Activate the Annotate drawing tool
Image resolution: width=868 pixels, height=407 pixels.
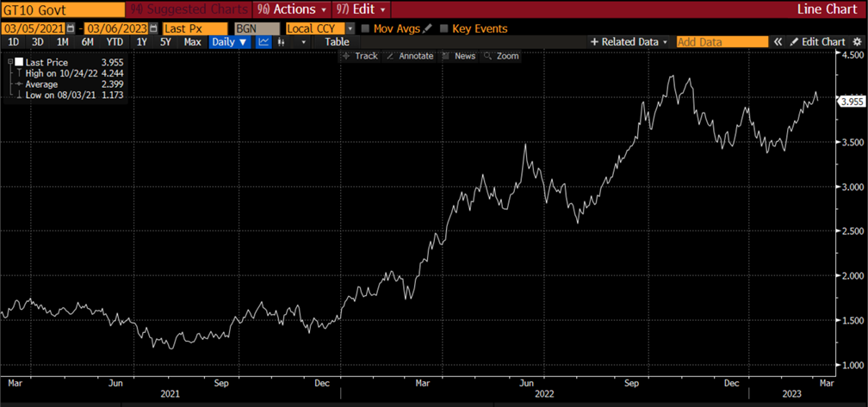[410, 56]
